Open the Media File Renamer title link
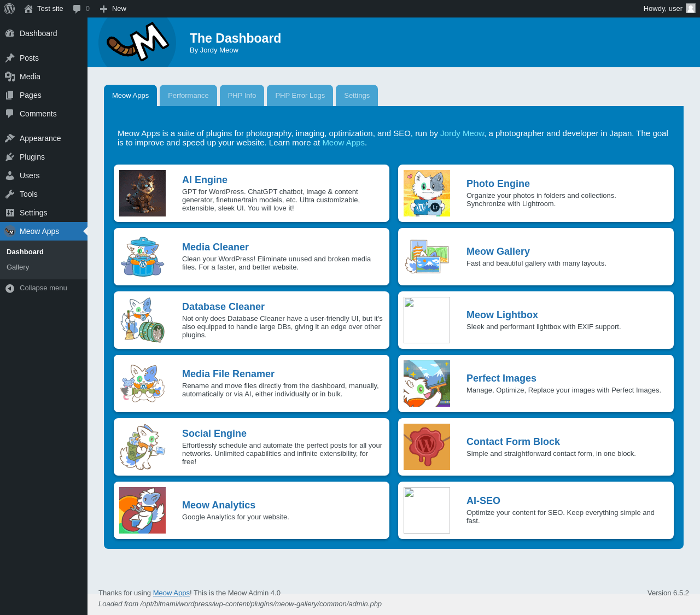 [x=228, y=374]
